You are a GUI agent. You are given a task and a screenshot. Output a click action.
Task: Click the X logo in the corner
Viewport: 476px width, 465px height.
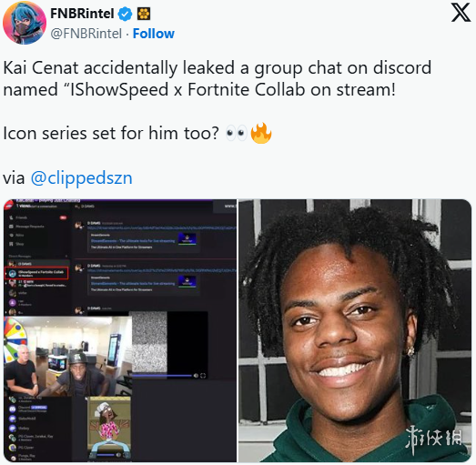point(461,13)
